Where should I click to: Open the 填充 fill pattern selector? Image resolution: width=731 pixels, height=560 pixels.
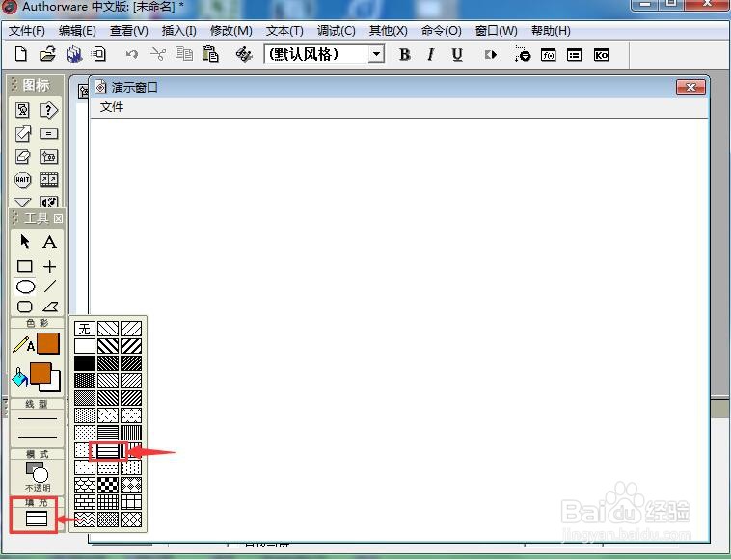click(37, 519)
